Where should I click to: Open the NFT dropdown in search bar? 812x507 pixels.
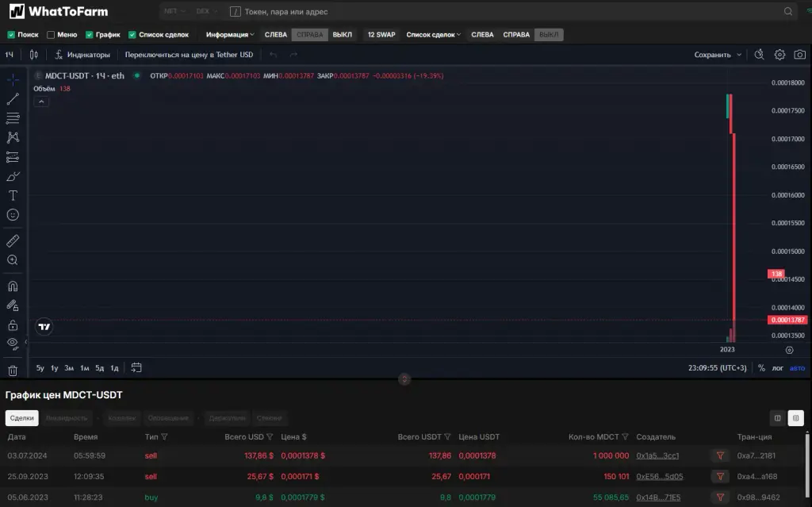(x=174, y=11)
